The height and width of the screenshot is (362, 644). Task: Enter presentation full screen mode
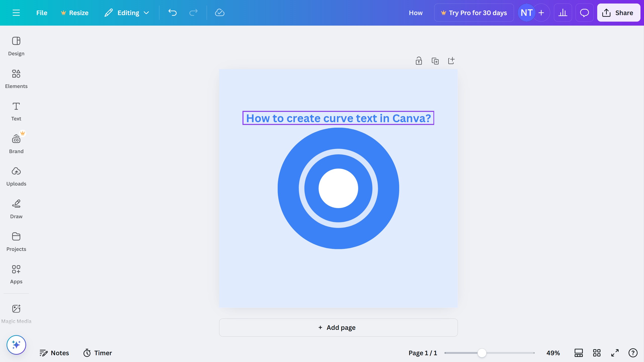pyautogui.click(x=615, y=353)
